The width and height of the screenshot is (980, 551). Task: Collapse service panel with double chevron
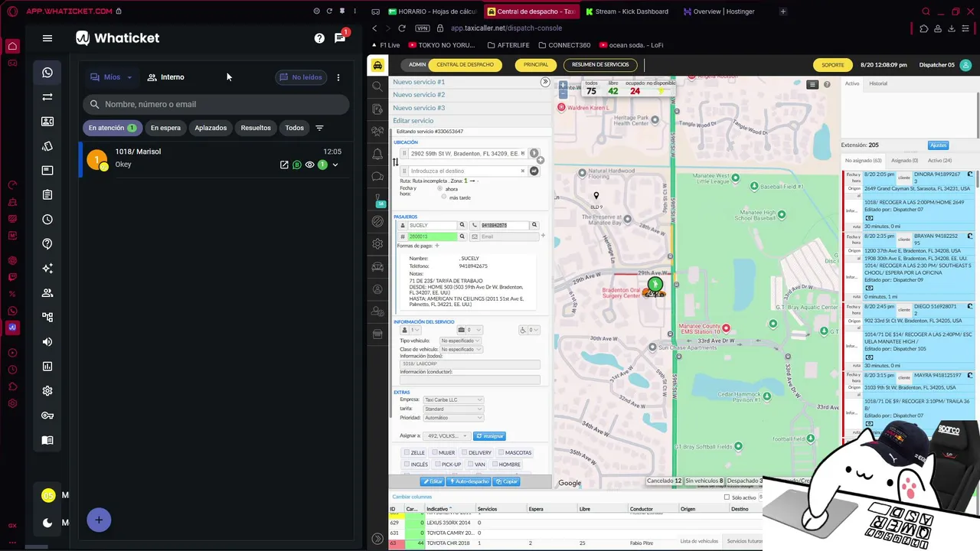[545, 82]
